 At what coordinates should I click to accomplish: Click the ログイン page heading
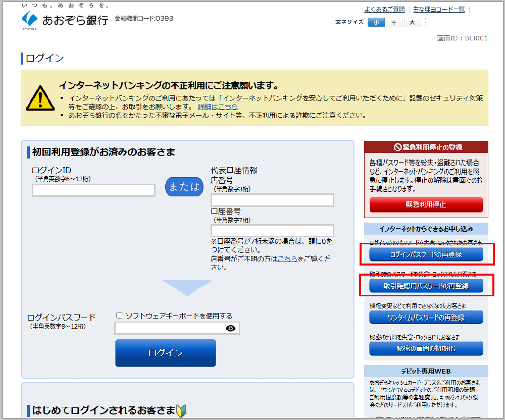point(45,58)
